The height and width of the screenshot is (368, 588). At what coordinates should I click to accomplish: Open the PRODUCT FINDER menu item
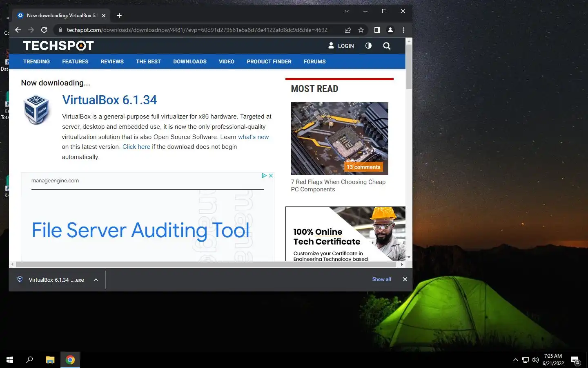tap(269, 61)
